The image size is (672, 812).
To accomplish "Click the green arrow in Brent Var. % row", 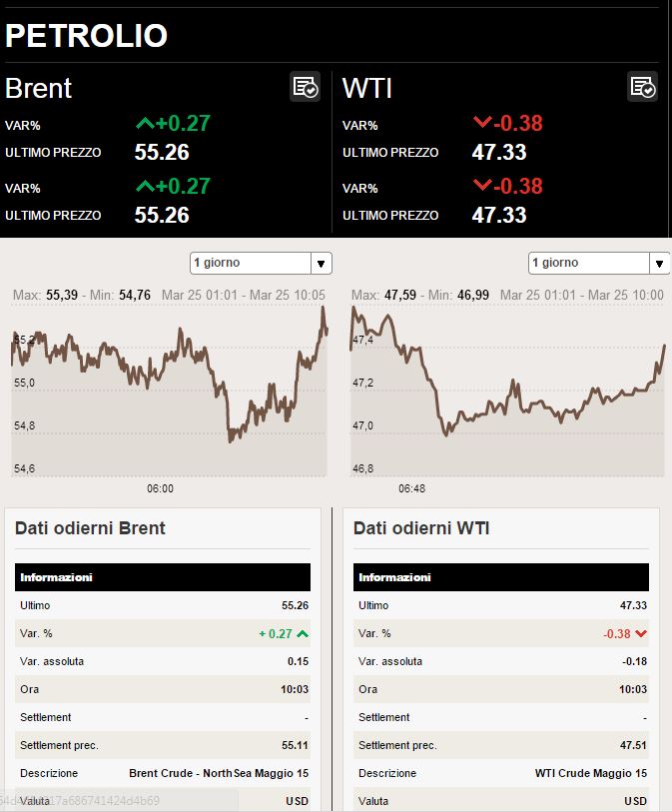I will pyautogui.click(x=303, y=633).
